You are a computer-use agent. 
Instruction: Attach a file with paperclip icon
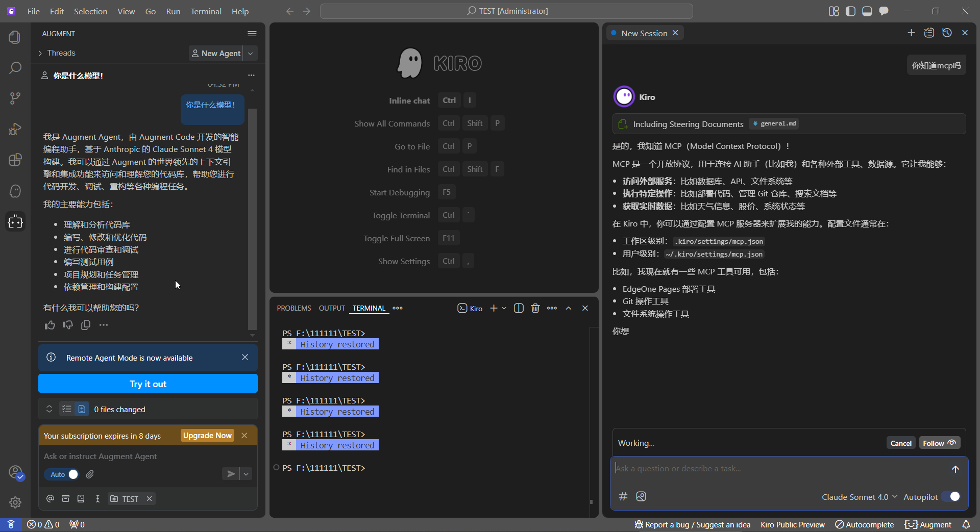pos(90,474)
